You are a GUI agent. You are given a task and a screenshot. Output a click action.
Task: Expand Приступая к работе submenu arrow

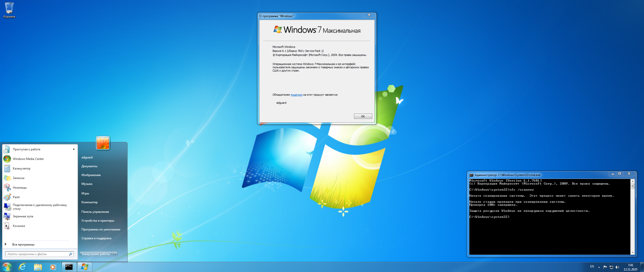[74, 149]
